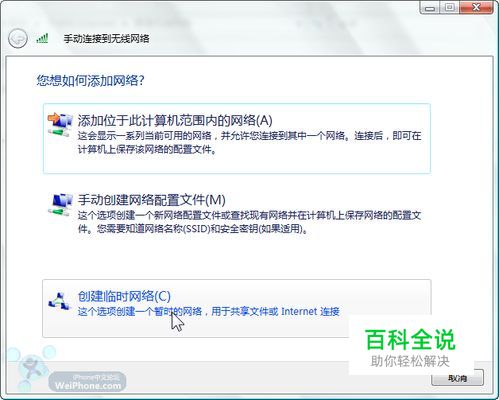Click the back arrow button
The image size is (499, 400).
click(17, 39)
